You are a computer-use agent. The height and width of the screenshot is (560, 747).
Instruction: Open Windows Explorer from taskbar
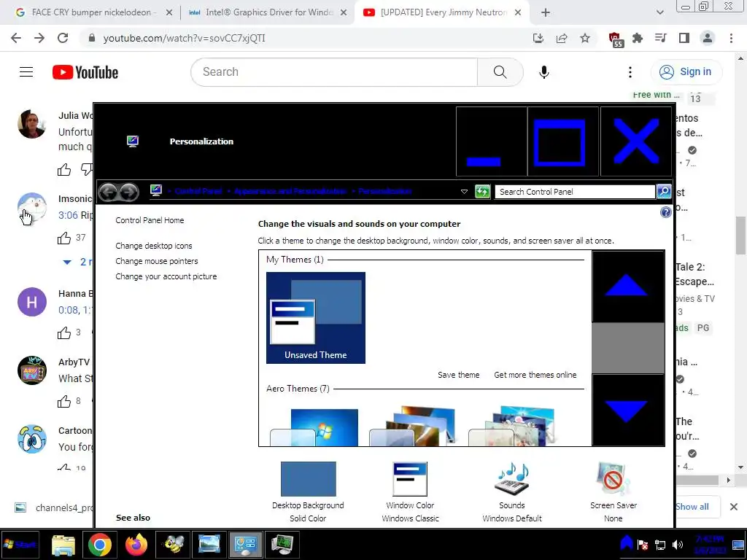(x=63, y=545)
